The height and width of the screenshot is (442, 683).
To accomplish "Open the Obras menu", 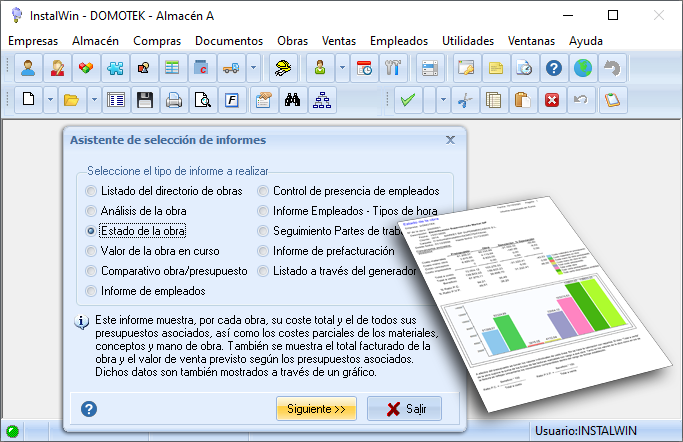I will [x=293, y=41].
